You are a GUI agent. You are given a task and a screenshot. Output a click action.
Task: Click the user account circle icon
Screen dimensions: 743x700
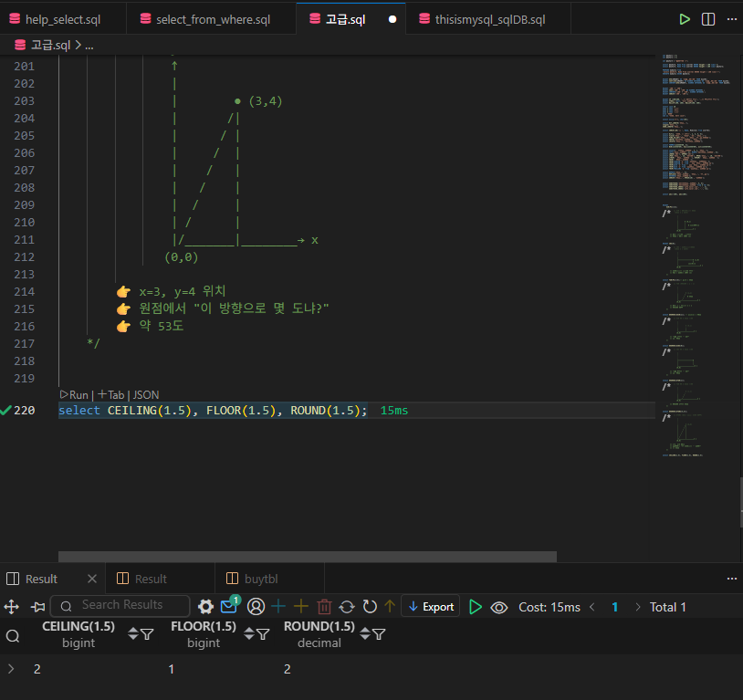pos(256,607)
